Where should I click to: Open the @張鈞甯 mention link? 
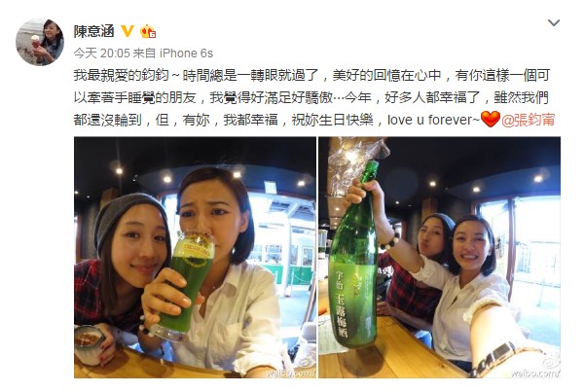tap(528, 120)
